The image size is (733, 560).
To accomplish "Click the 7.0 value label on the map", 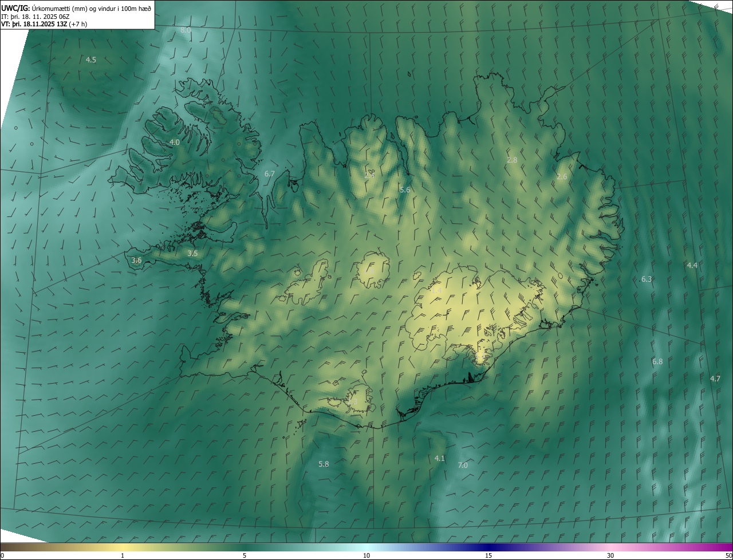I will click(463, 466).
